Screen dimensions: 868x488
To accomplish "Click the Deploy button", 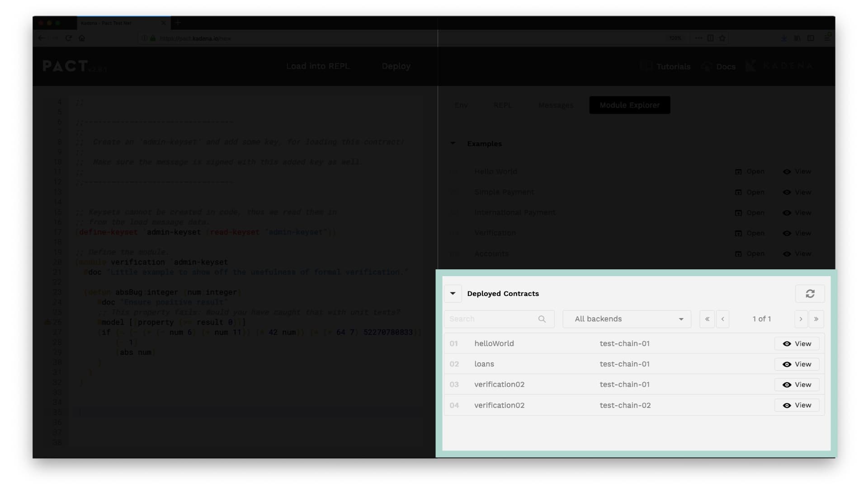I will coord(396,66).
